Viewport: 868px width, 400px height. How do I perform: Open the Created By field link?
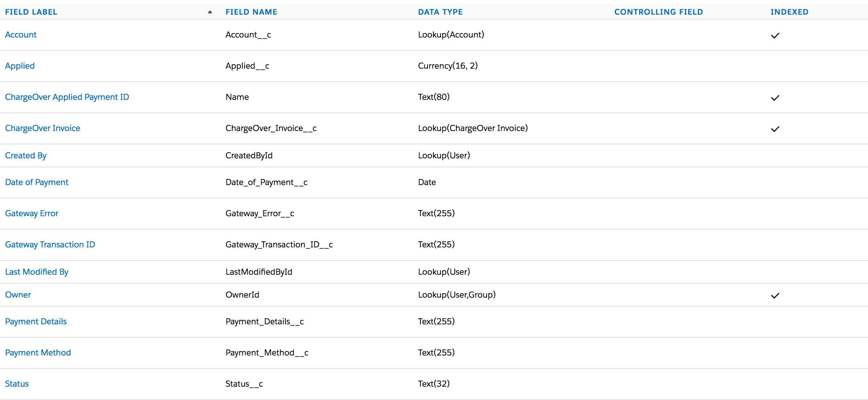pos(26,155)
